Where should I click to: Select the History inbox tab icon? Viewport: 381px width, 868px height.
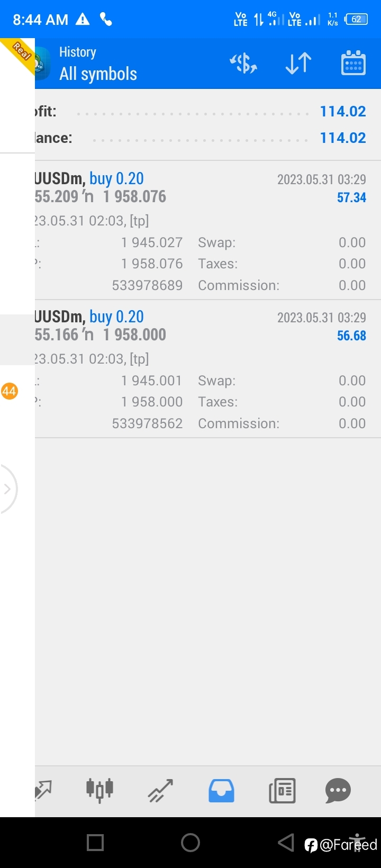[221, 791]
